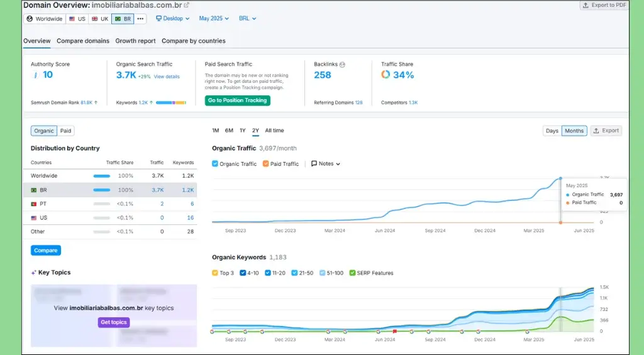Toggle the 4-10 positions checkbox

coord(243,273)
